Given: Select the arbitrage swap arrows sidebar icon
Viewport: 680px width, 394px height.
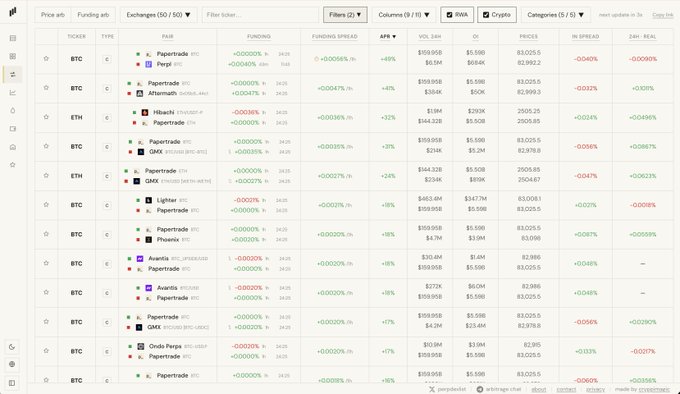Looking at the screenshot, I should (13, 75).
